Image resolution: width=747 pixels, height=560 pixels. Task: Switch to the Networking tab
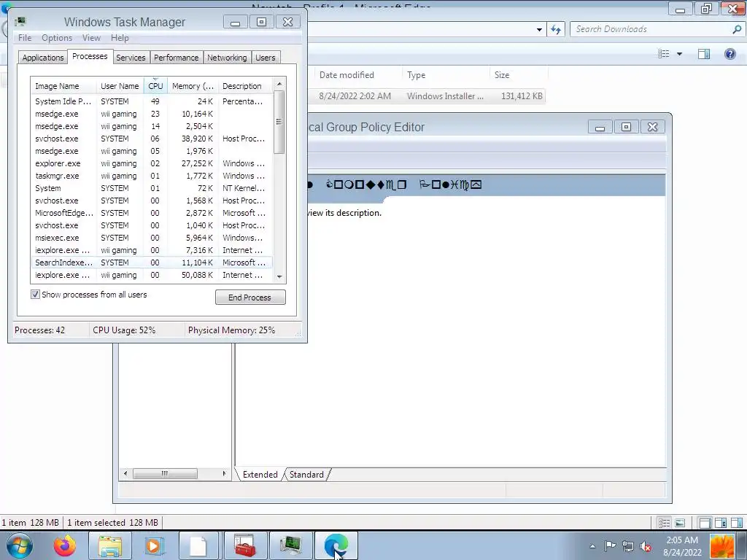point(227,58)
